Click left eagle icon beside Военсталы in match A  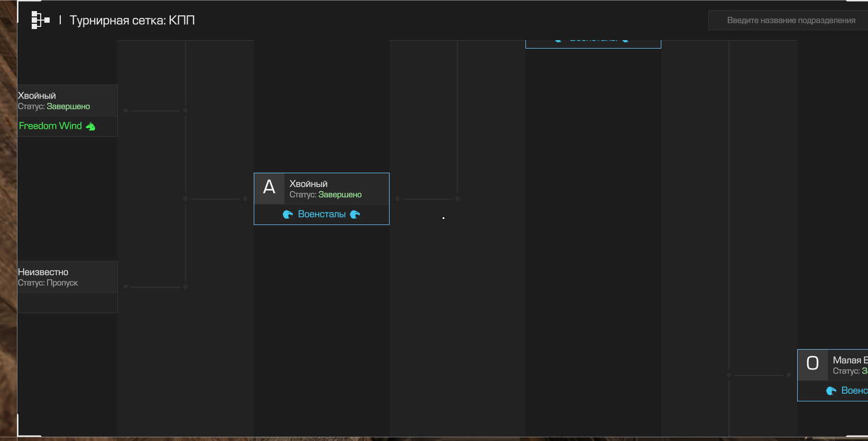click(288, 214)
